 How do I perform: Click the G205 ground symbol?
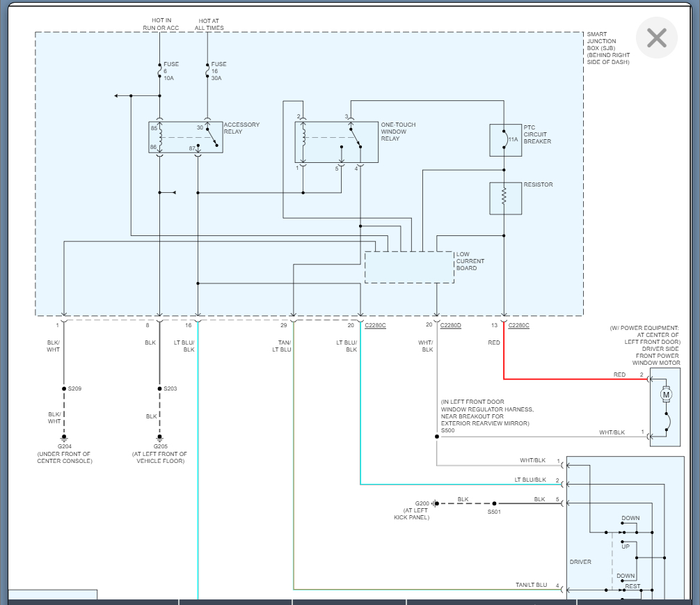tap(159, 439)
